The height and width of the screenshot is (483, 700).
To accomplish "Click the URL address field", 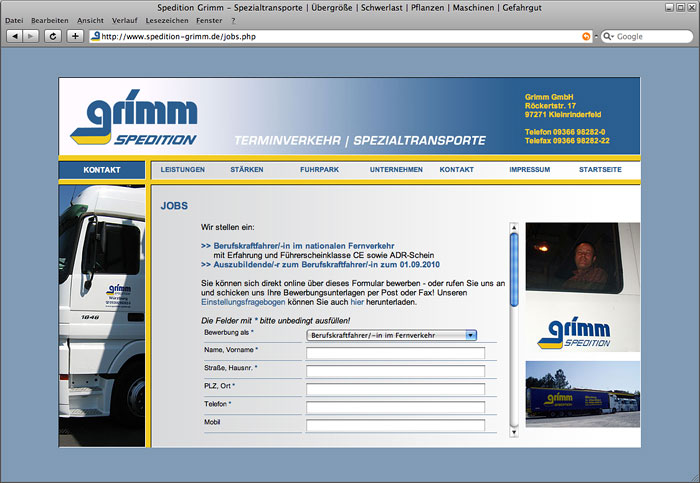I will (x=339, y=37).
